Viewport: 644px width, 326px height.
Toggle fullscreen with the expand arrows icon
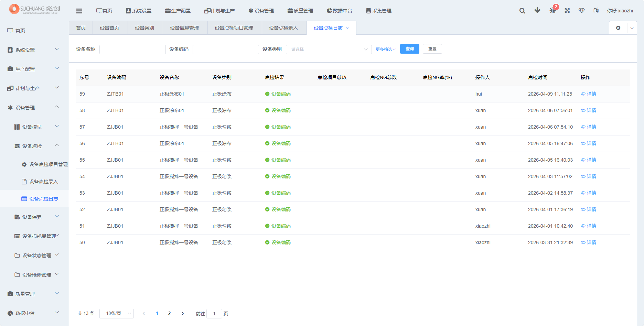pyautogui.click(x=567, y=10)
